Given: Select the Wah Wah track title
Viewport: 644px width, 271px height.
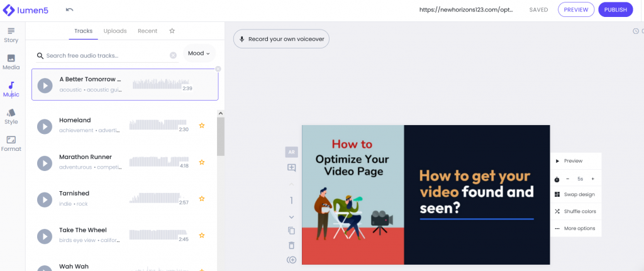Looking at the screenshot, I should point(74,267).
